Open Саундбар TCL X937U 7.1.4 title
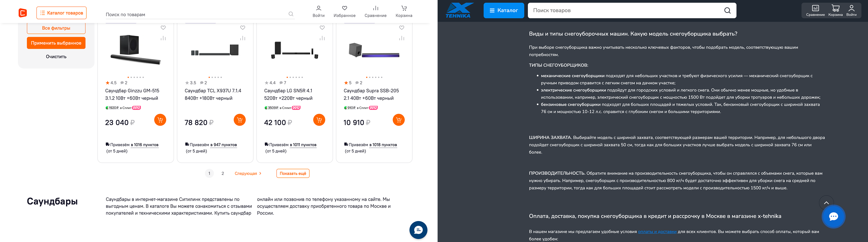Screen dimensions: 868x242 pyautogui.click(x=213, y=94)
